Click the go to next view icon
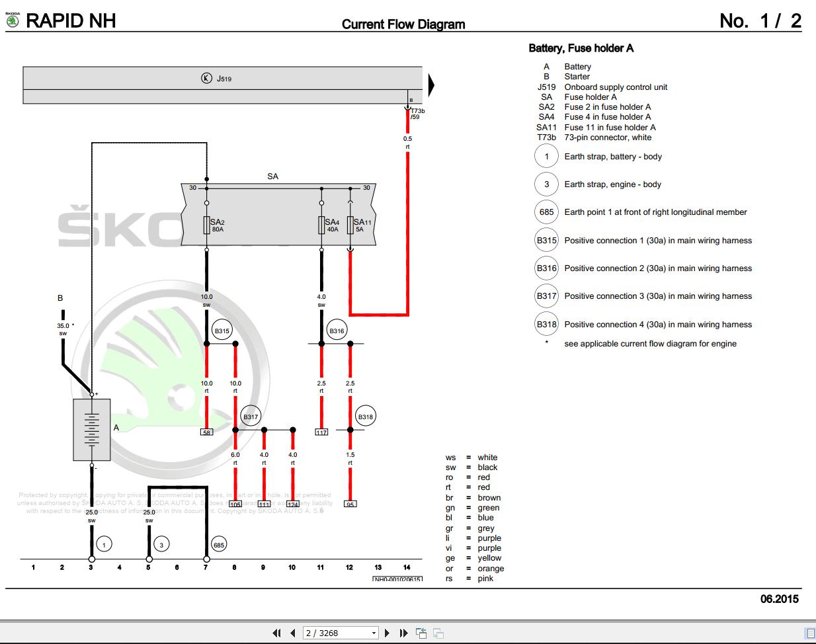The height and width of the screenshot is (644, 816). point(438,633)
